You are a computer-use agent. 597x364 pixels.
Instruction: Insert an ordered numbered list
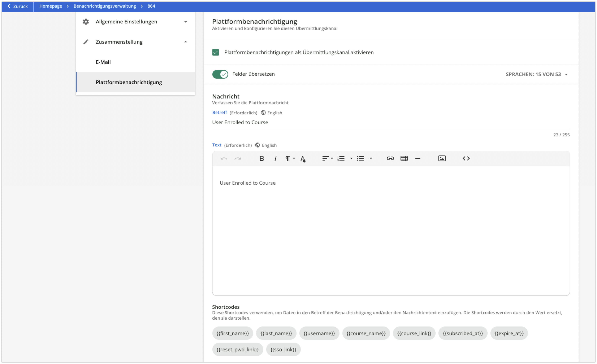(x=341, y=159)
